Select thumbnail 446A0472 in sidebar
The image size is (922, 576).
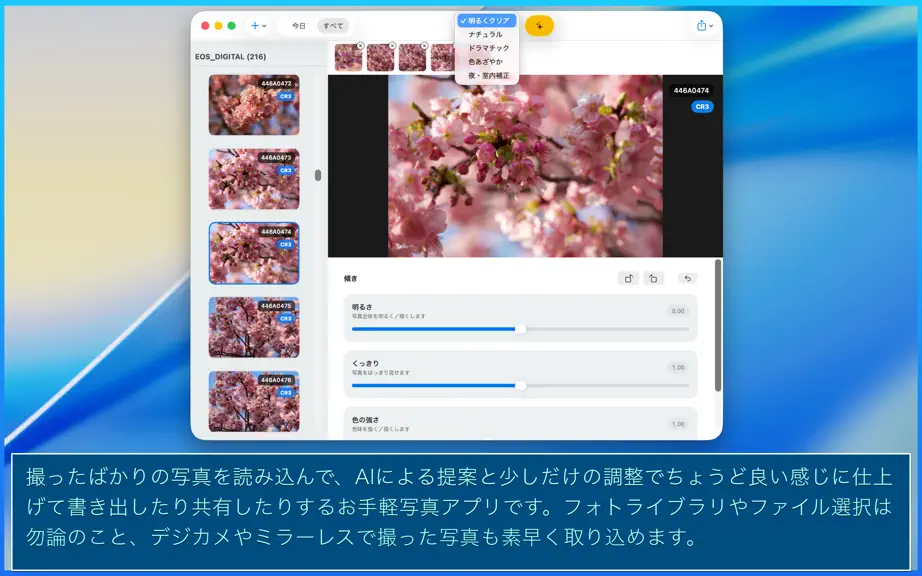(x=254, y=105)
